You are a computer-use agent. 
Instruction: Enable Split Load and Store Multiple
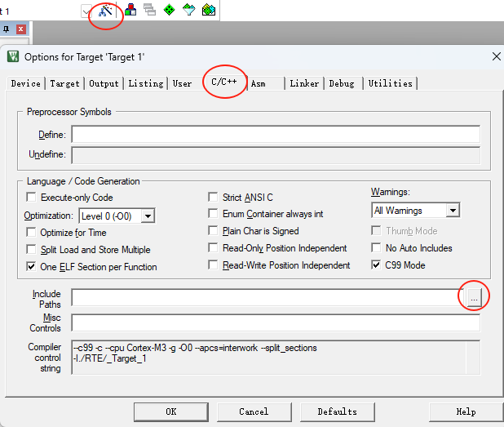(x=31, y=249)
